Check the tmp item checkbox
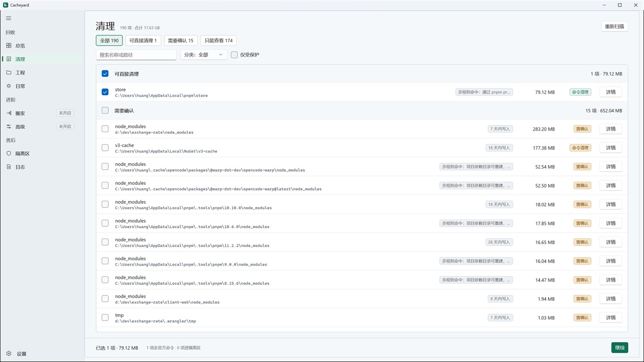 [105, 317]
